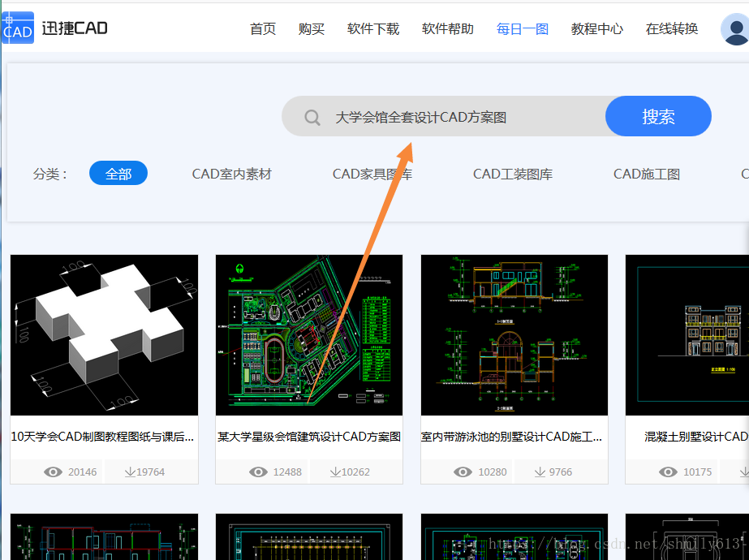Image resolution: width=749 pixels, height=560 pixels.
Task: Open the white cross-shaped 3D block thumbnail
Action: click(x=104, y=335)
